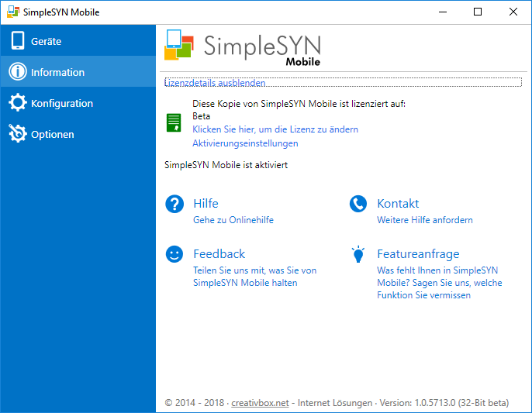
Task: Collapse license details via 'Lizenzdetails ausblenden'
Action: 215,82
